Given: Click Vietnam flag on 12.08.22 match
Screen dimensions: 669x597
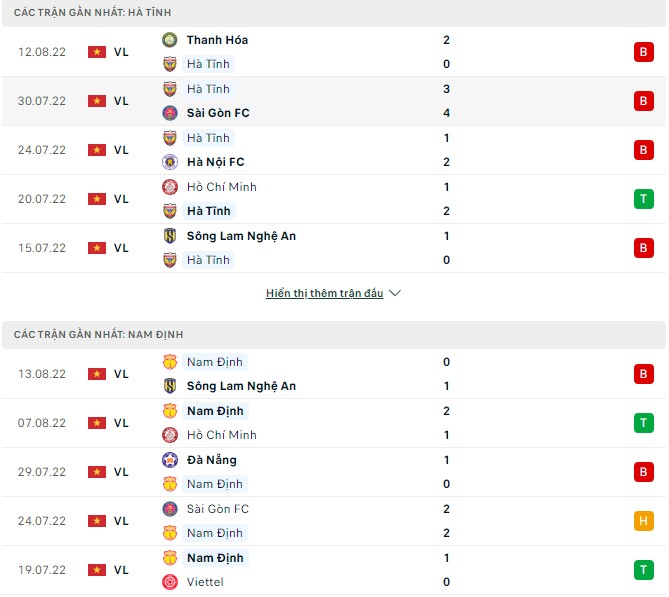Looking at the screenshot, I should 97,52.
